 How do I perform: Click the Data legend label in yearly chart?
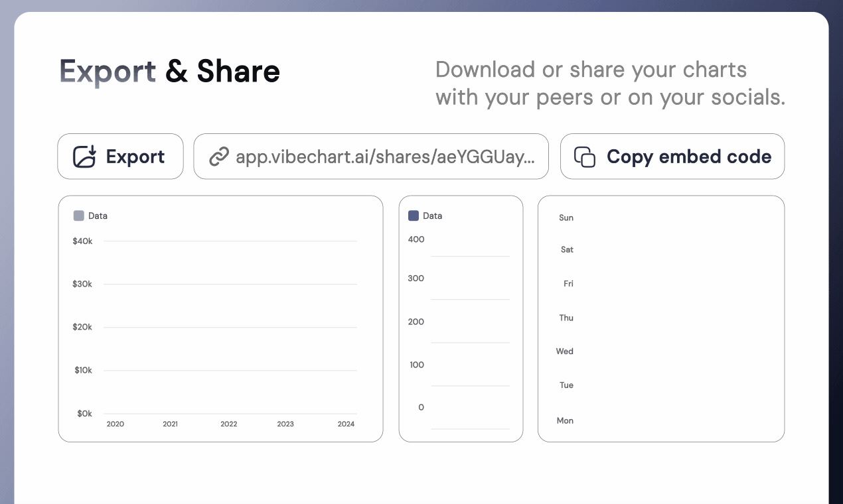point(98,216)
